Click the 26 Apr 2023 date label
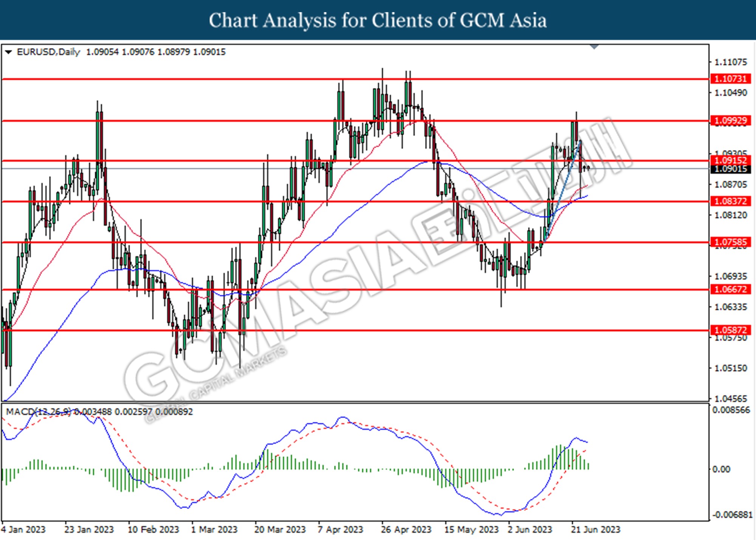The width and height of the screenshot is (756, 540). pyautogui.click(x=406, y=529)
